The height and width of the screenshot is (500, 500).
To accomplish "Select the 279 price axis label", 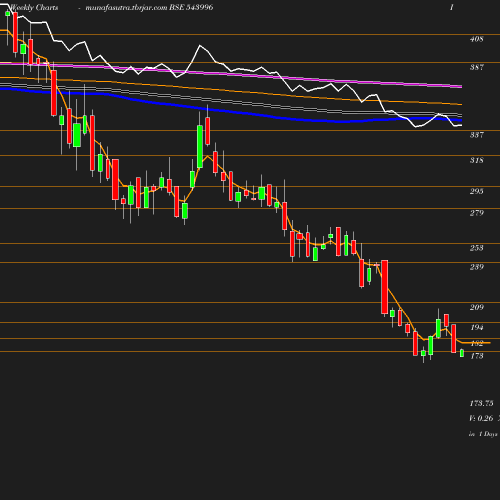I will [476, 213].
